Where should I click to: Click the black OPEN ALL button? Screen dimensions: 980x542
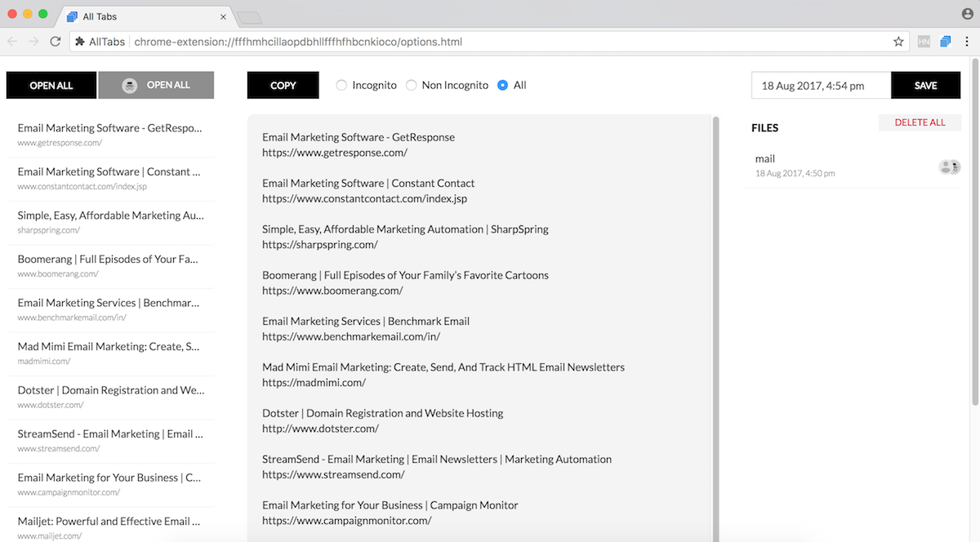point(51,85)
